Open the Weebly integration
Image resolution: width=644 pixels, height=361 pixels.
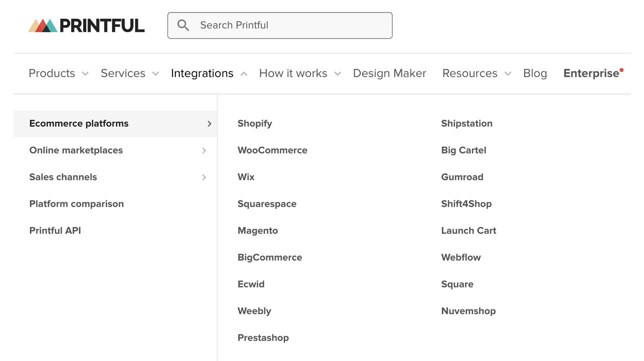tap(254, 311)
